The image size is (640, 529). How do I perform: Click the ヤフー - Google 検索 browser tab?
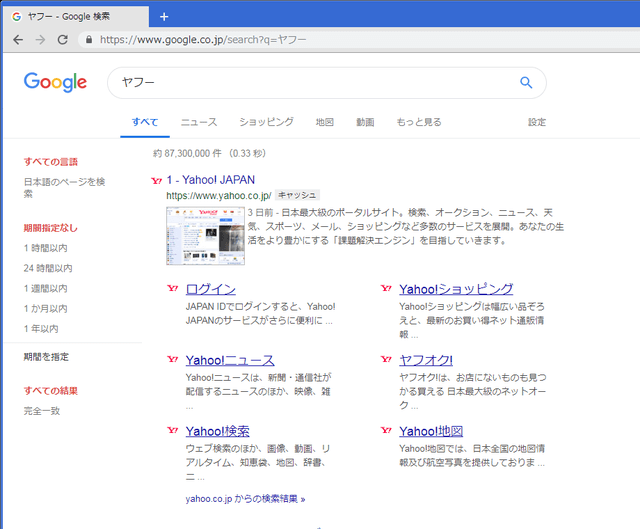pos(77,17)
